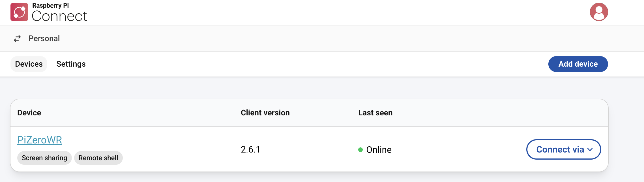Click the Raspberry Pi Connect logo
This screenshot has width=644, height=182.
19,12
